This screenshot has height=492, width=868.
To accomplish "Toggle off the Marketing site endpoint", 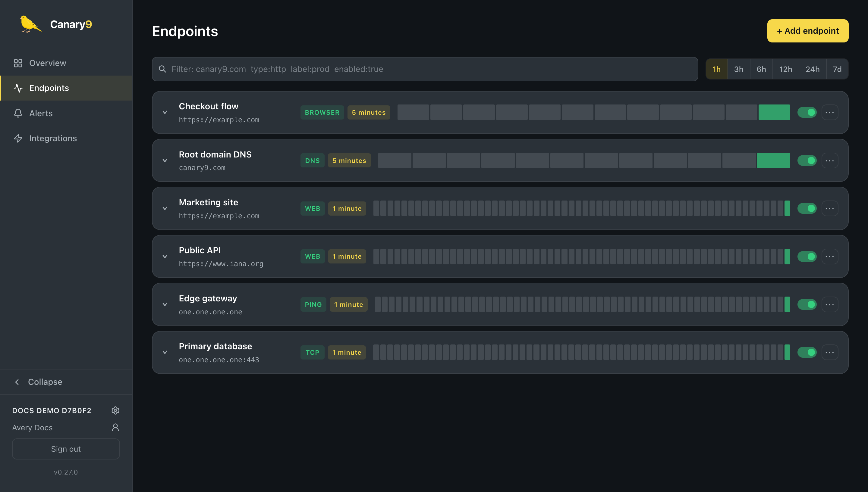I will (x=807, y=208).
